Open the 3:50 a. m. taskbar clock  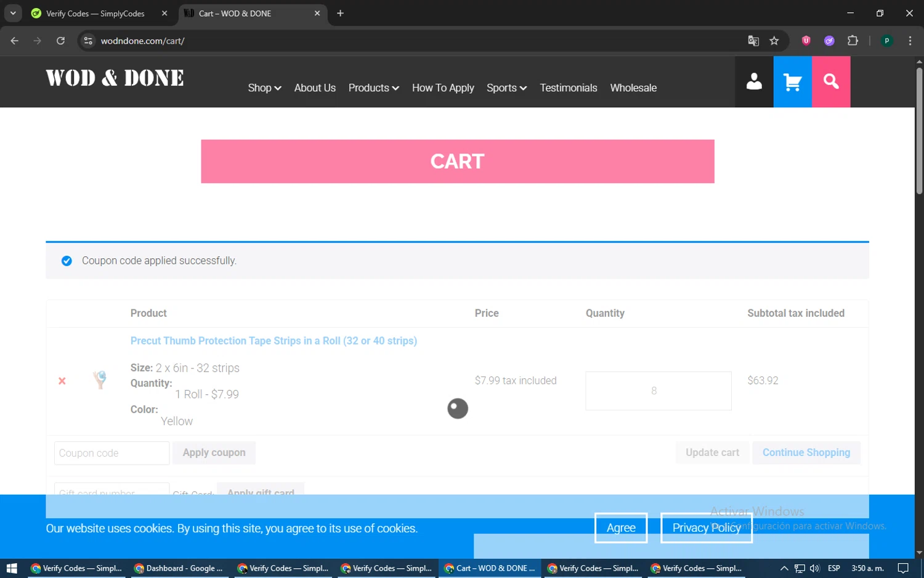pyautogui.click(x=867, y=568)
